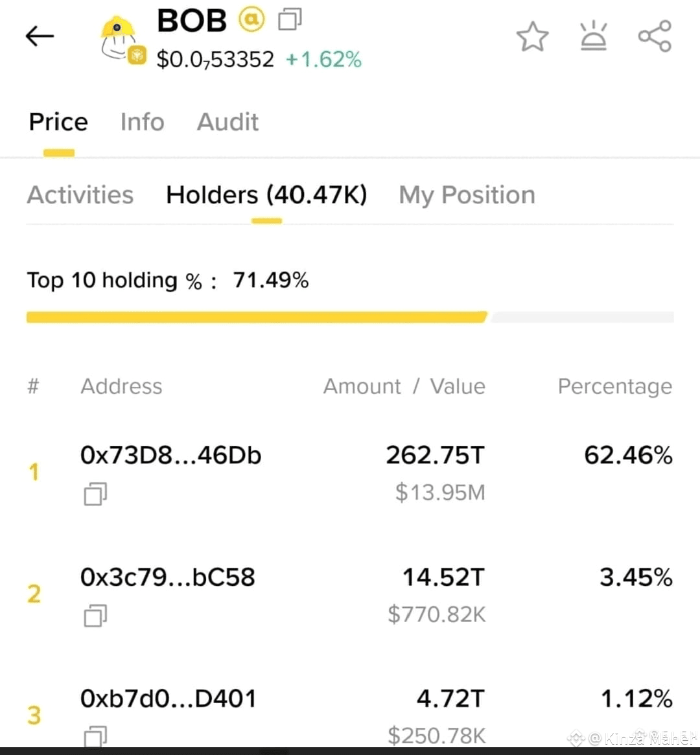Copy address 0x73D8...46Db

(x=95, y=494)
